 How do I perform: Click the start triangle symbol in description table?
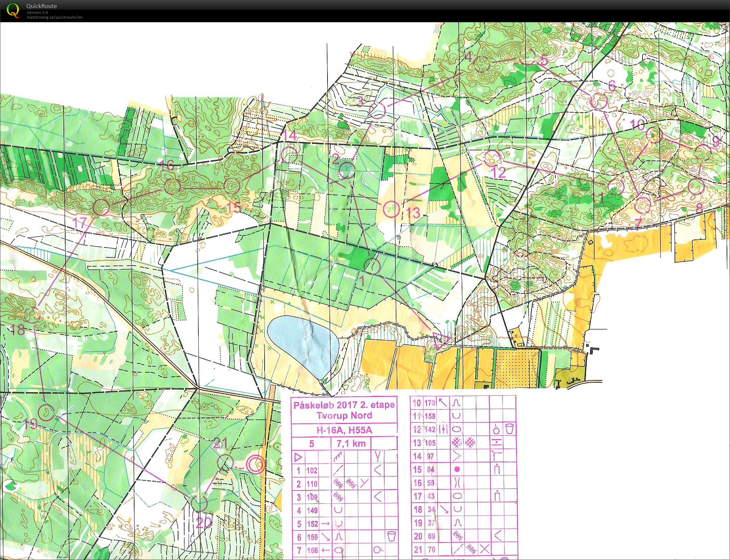coord(298,458)
